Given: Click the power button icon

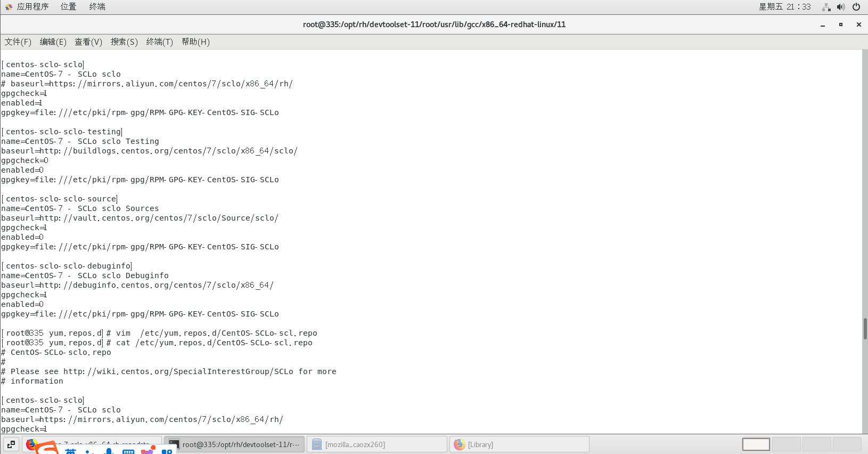Looking at the screenshot, I should coord(856,7).
